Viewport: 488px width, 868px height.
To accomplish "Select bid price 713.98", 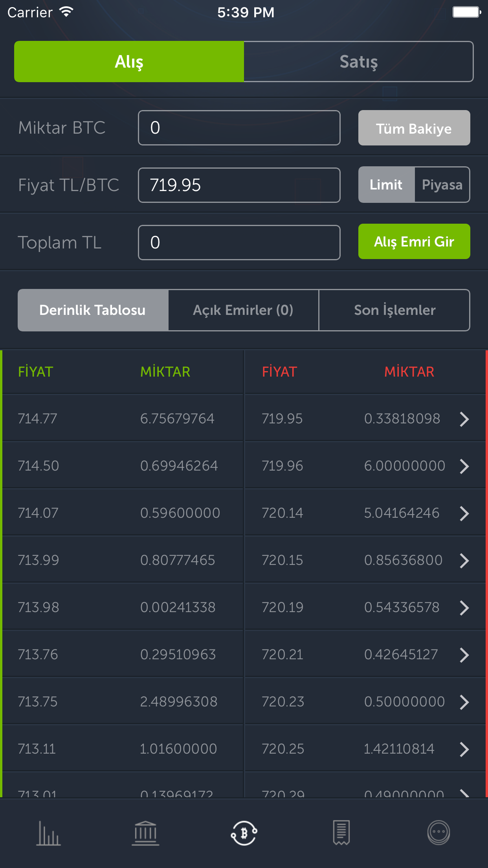I will [39, 607].
